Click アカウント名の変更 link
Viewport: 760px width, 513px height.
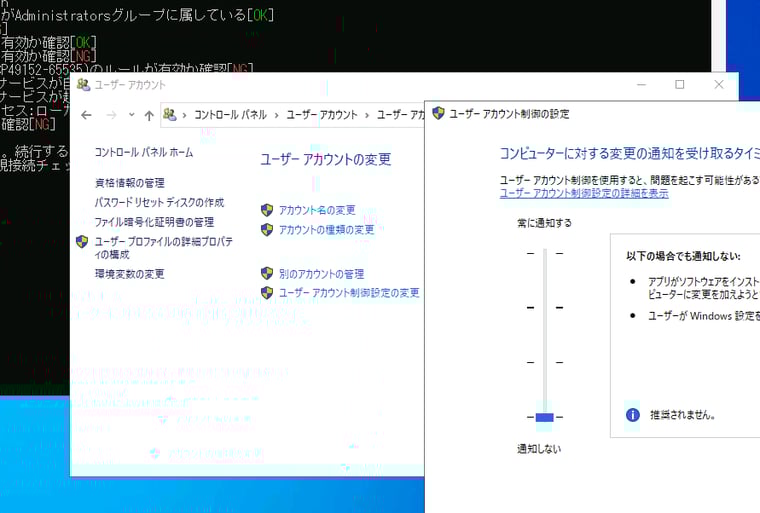317,210
